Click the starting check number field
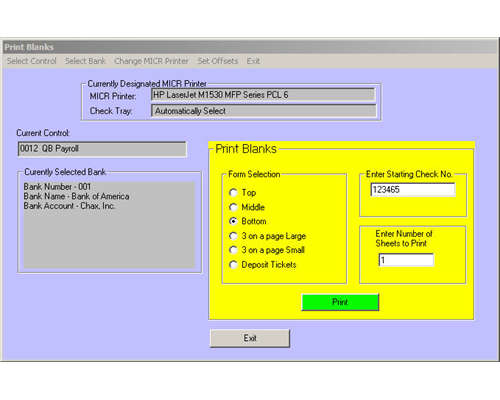 [413, 190]
